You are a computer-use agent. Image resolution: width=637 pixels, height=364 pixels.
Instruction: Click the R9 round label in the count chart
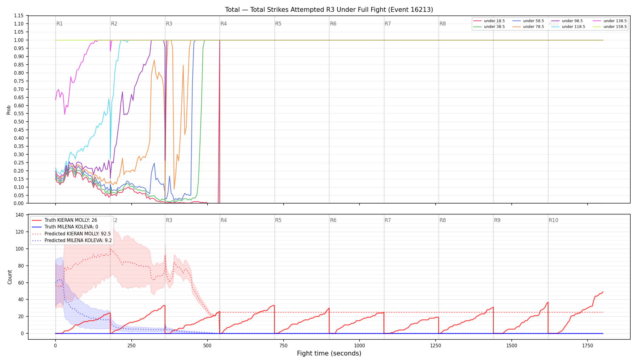(497, 220)
